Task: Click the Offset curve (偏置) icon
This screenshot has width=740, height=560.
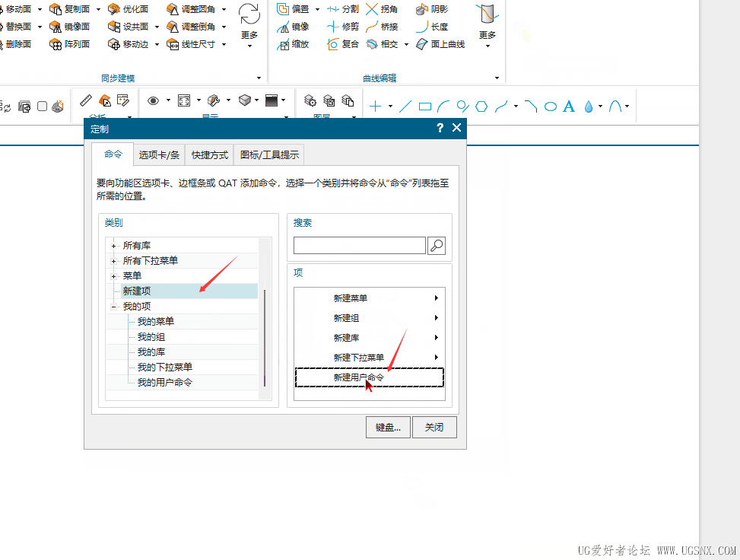Action: (x=283, y=9)
